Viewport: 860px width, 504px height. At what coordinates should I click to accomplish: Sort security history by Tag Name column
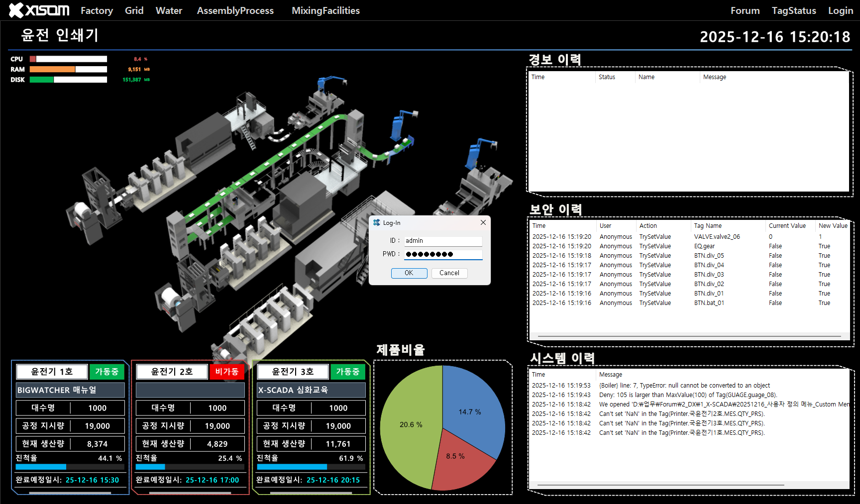tap(708, 226)
